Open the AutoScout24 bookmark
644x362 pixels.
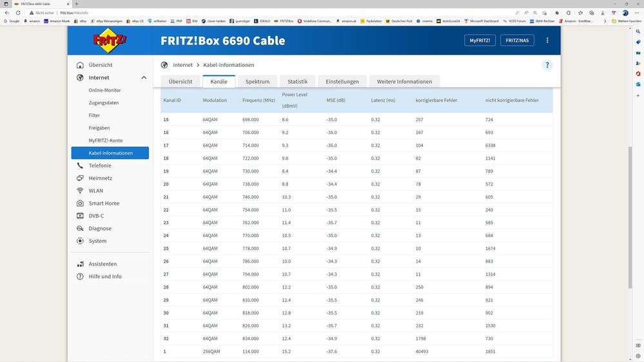(448, 21)
